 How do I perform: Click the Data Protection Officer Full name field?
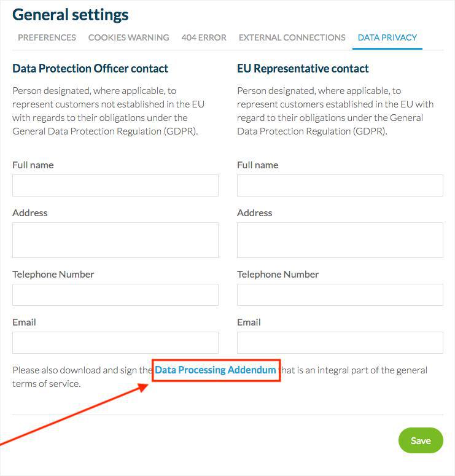click(115, 185)
